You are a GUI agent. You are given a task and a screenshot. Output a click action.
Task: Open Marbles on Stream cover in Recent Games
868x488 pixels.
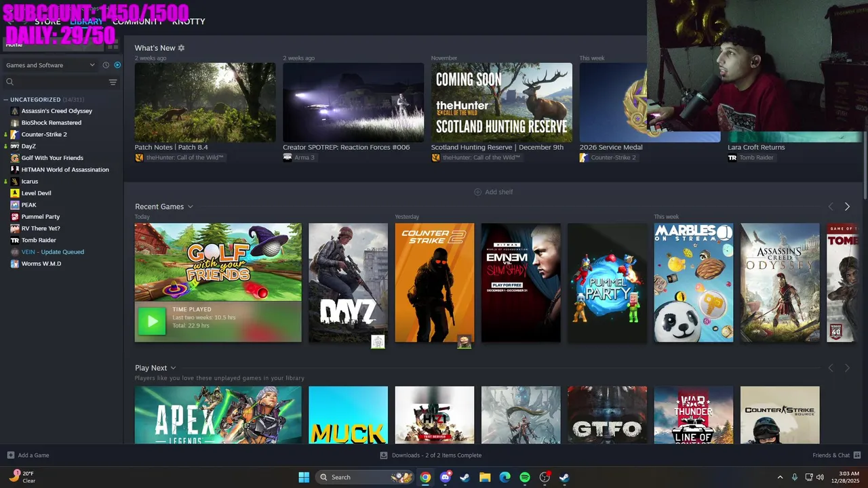point(694,283)
